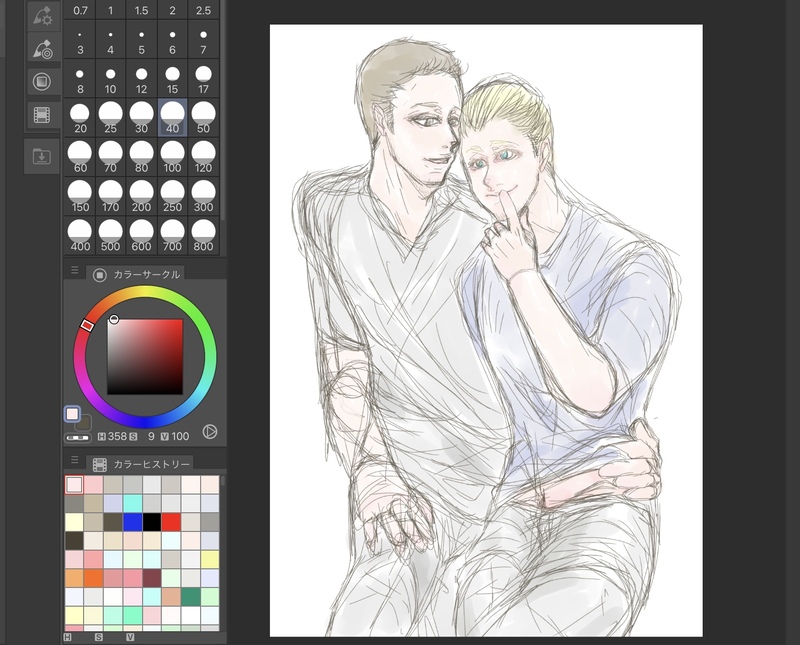
Task: Click the brush with target circle icon
Action: (x=42, y=48)
